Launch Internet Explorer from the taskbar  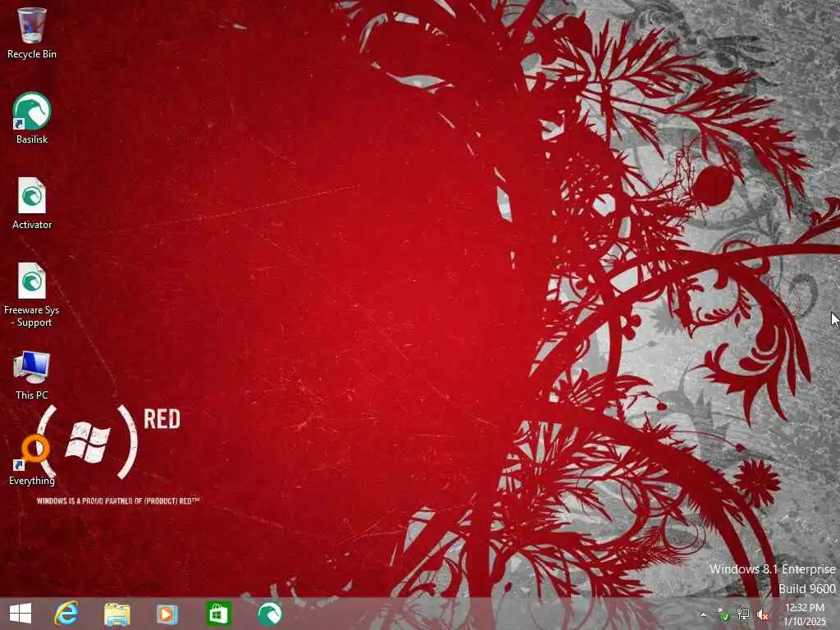66,614
